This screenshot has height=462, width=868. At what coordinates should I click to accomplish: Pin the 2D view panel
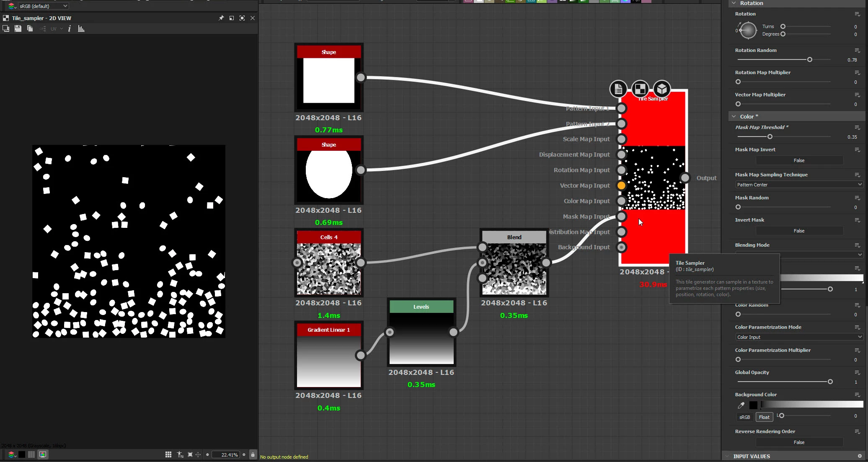point(221,18)
